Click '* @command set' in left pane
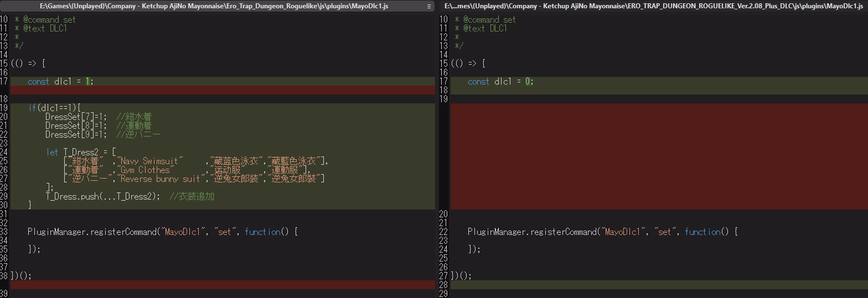Screen dimensions: 868x298 [x=45, y=19]
